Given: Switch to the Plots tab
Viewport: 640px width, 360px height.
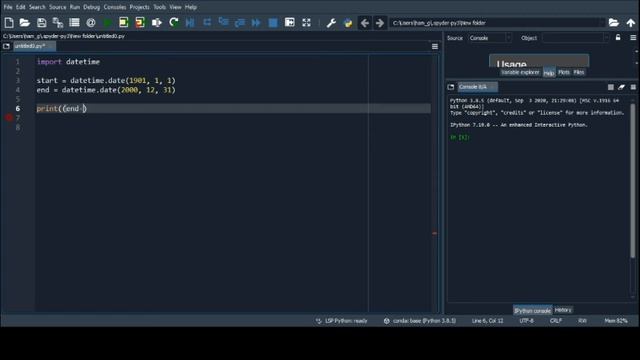Looking at the screenshot, I should coord(564,72).
